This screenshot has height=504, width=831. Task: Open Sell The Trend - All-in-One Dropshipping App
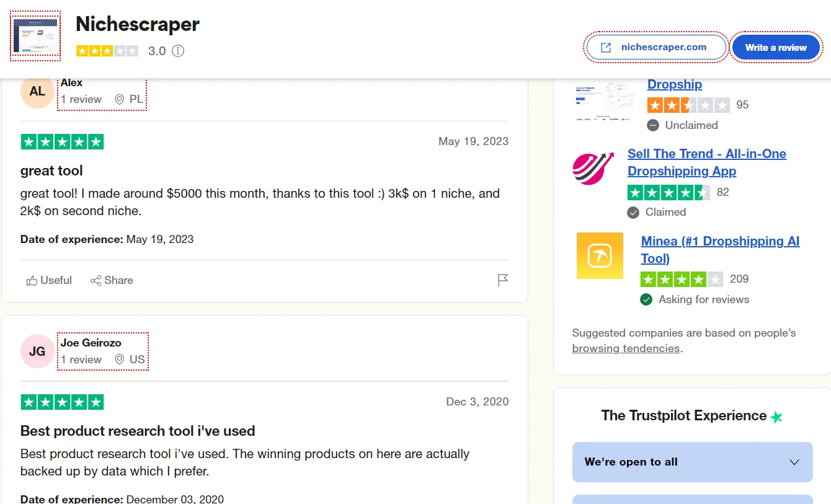[707, 162]
